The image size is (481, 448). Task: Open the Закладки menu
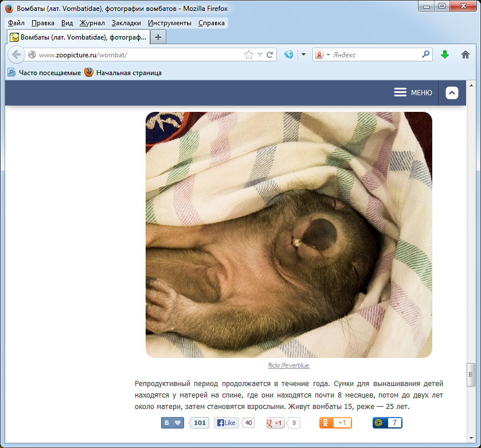point(126,23)
